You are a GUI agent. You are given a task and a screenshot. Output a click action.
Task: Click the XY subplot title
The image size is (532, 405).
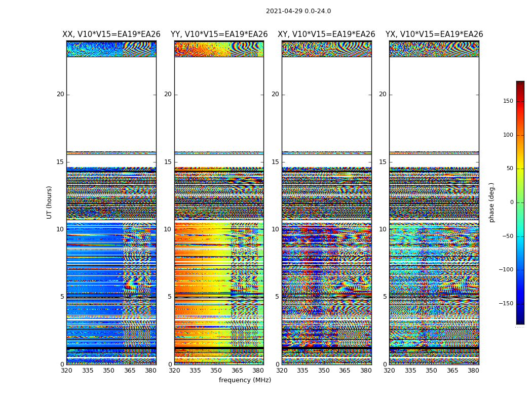[326, 34]
